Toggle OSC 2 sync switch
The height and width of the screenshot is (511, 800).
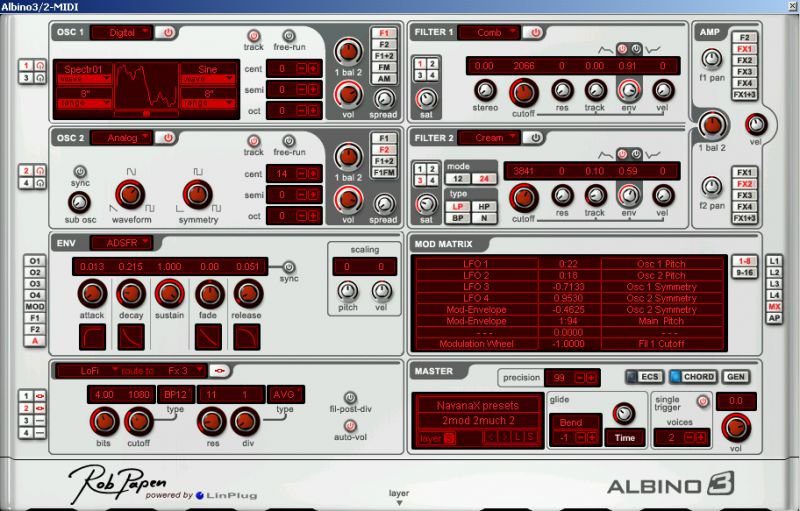click(80, 171)
